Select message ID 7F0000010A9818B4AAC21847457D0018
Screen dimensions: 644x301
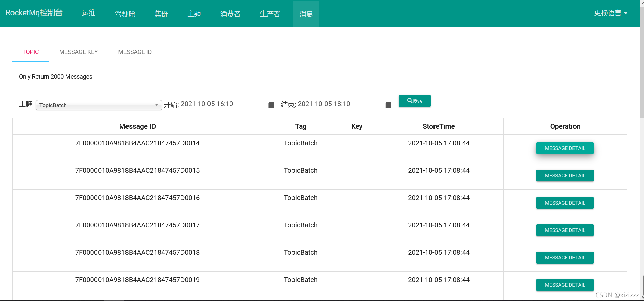click(138, 252)
